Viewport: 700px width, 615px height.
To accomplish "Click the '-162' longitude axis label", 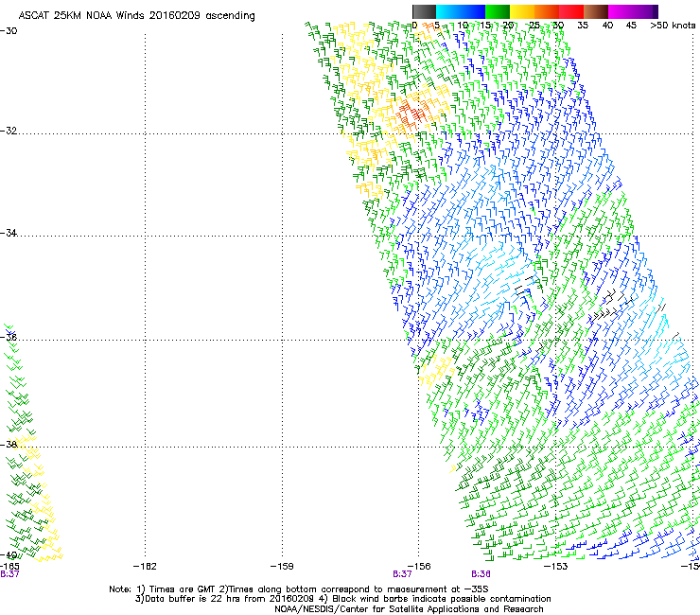I will pos(145,567).
